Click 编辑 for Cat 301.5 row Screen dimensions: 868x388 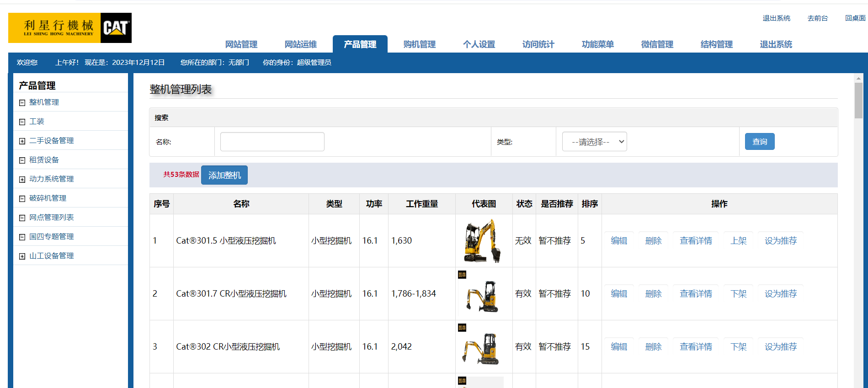[x=619, y=240]
